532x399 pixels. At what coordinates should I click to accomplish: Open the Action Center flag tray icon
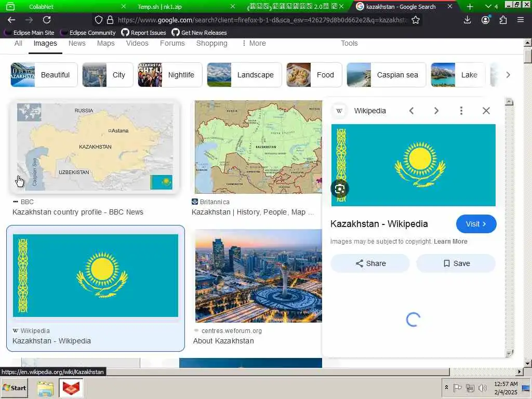pyautogui.click(x=457, y=388)
